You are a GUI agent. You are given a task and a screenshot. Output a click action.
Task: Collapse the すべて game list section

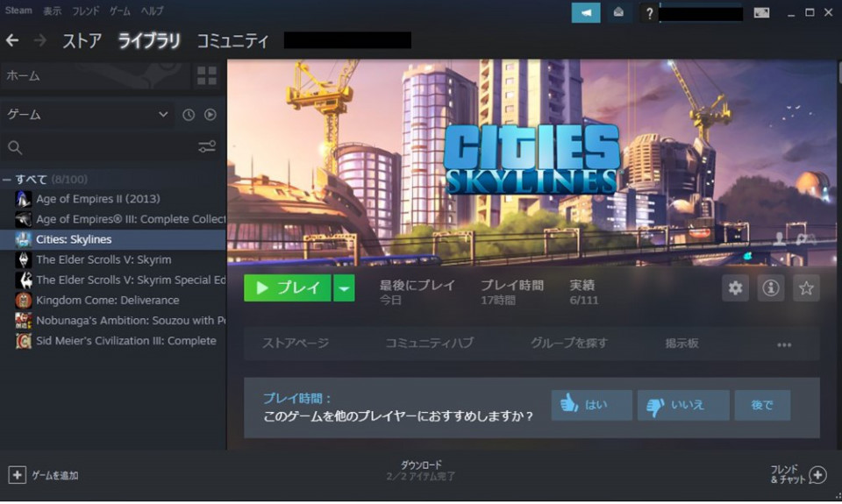(x=6, y=180)
